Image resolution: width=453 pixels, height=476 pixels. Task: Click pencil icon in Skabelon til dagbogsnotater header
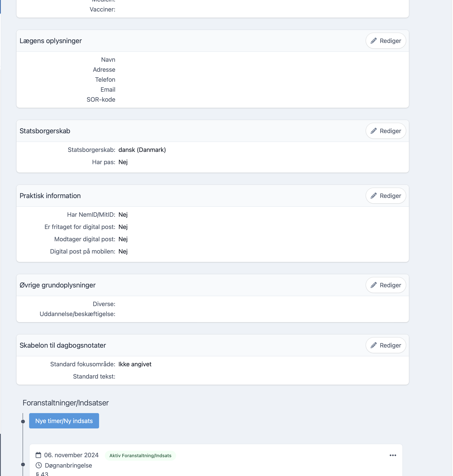[x=373, y=345]
